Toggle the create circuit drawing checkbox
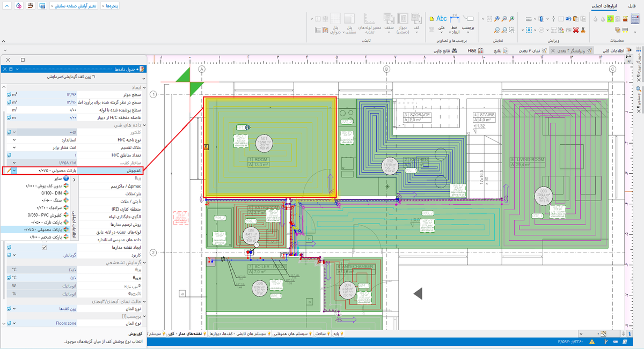This screenshot has height=349, width=644. [x=44, y=248]
